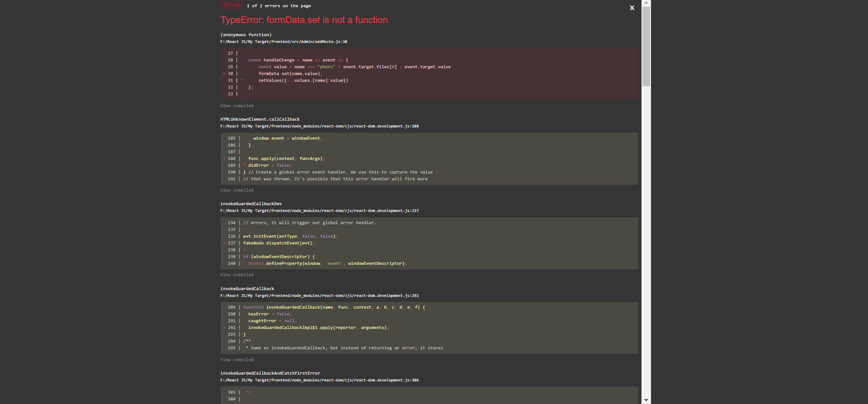Click code line "setValues({...values,[name]:value})"
This screenshot has width=868, height=404.
click(303, 80)
